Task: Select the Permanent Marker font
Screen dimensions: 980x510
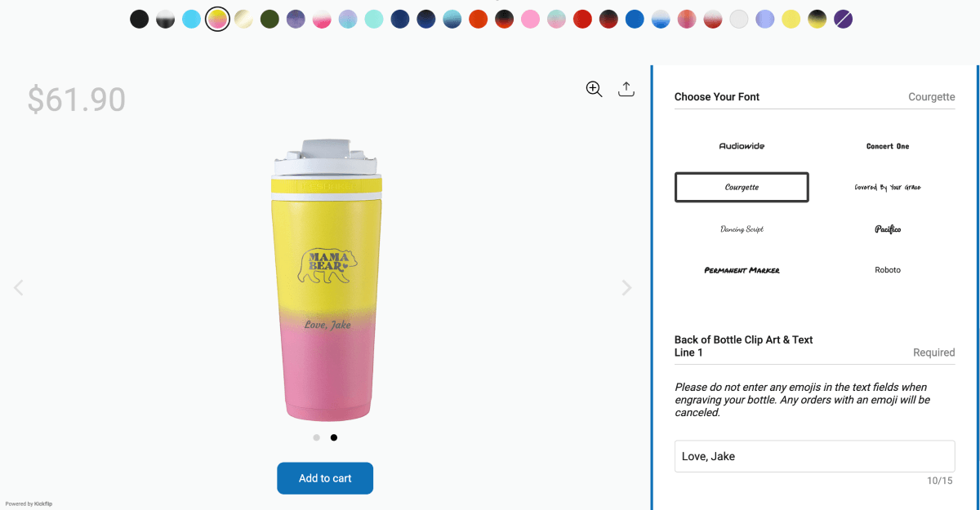Action: coord(742,270)
